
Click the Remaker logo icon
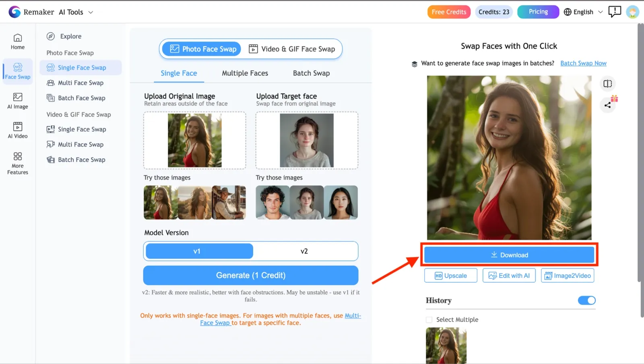(x=14, y=12)
